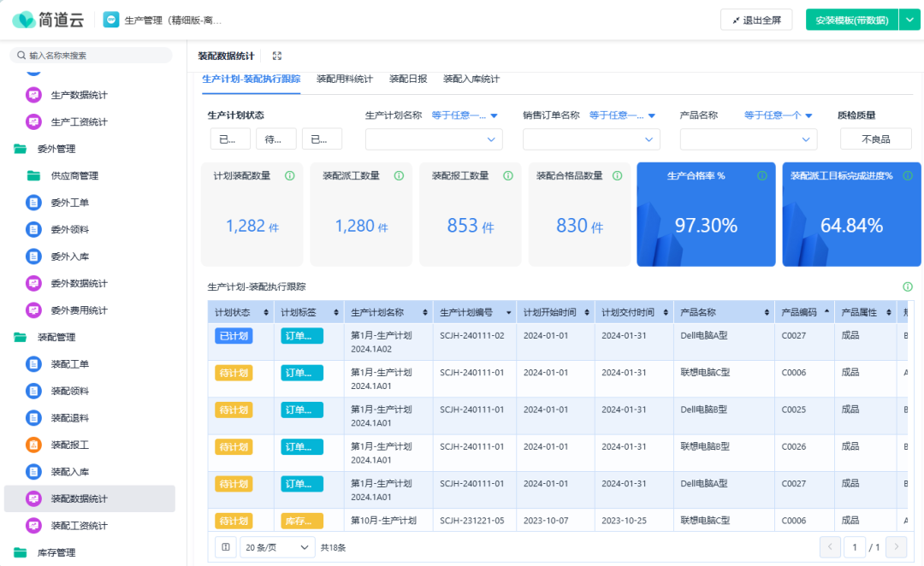This screenshot has height=566, width=924.
Task: Toggle the 待... plan status filter
Action: pyautogui.click(x=275, y=139)
